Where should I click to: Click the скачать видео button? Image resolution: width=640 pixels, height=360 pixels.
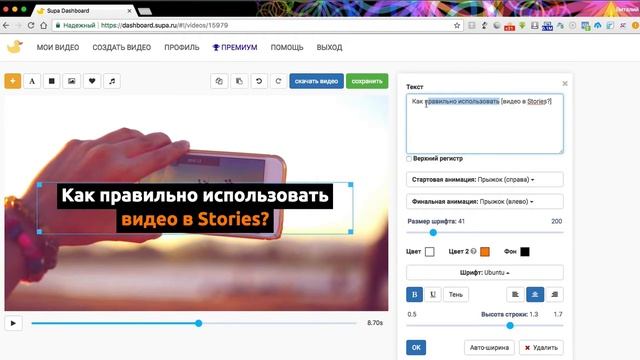[316, 81]
